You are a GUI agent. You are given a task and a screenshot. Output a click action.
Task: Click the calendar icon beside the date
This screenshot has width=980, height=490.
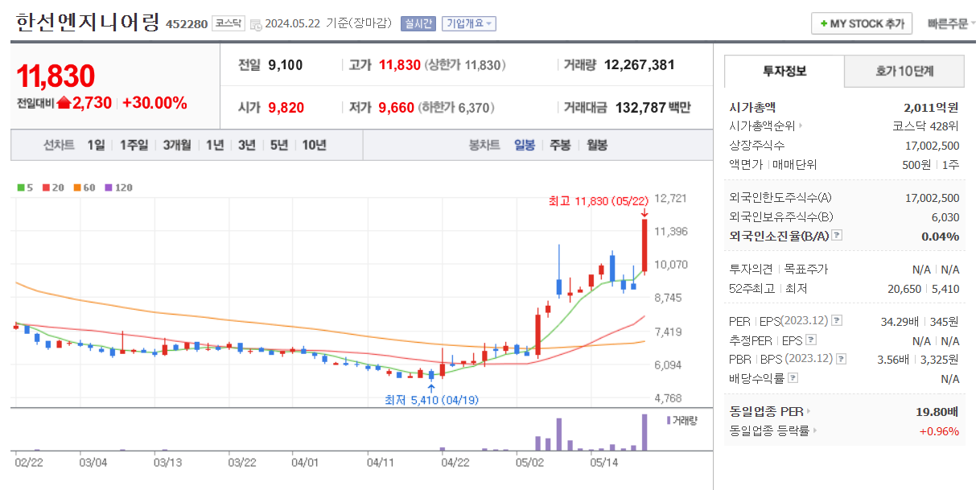[256, 24]
